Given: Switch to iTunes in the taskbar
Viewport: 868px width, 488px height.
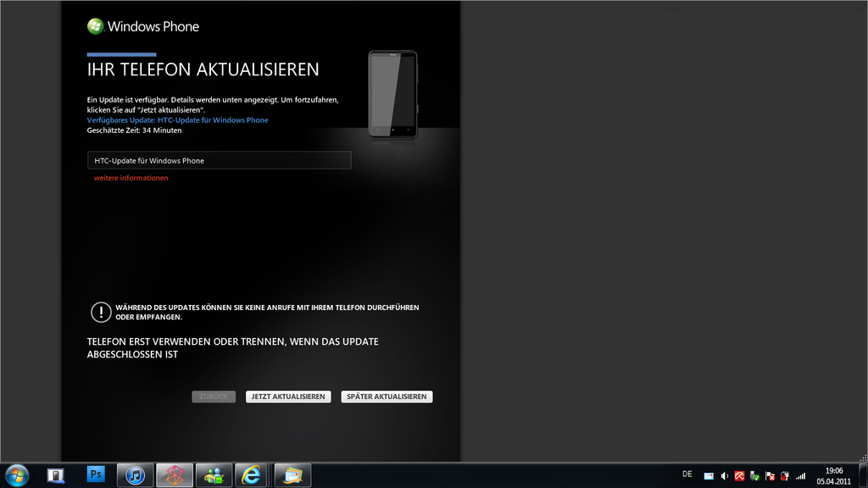Looking at the screenshot, I should [135, 475].
